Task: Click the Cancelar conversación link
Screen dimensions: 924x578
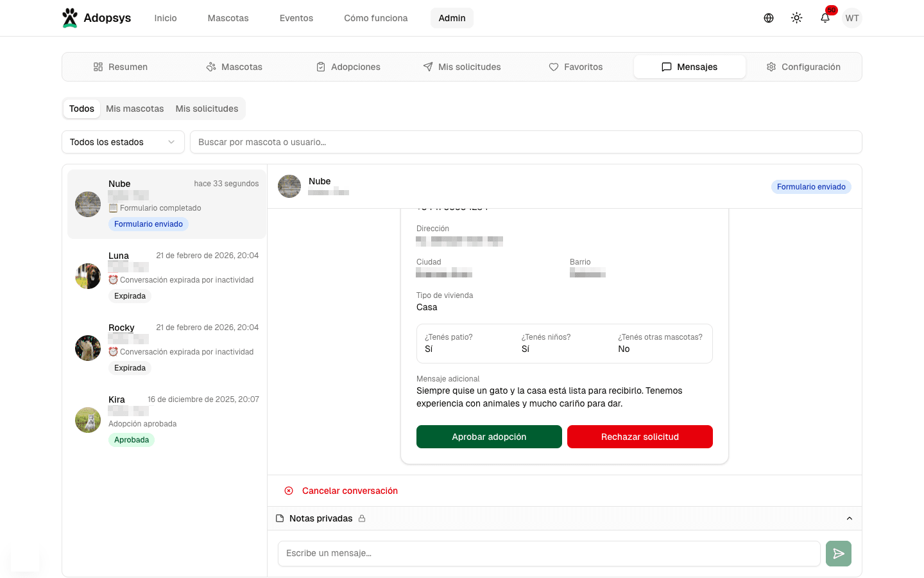Action: click(341, 490)
